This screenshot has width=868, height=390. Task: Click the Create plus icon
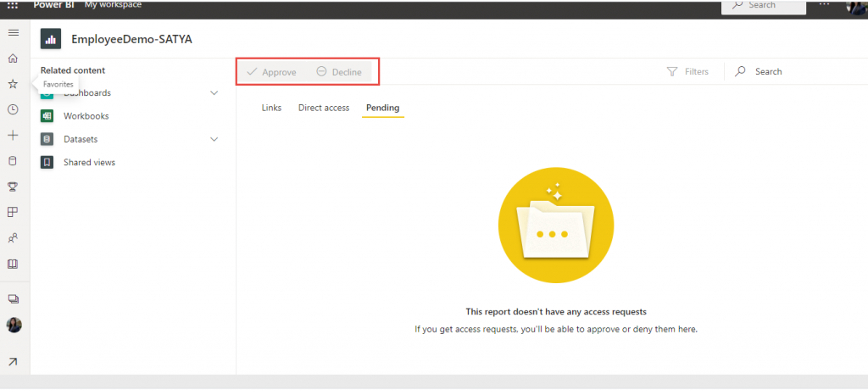(13, 135)
